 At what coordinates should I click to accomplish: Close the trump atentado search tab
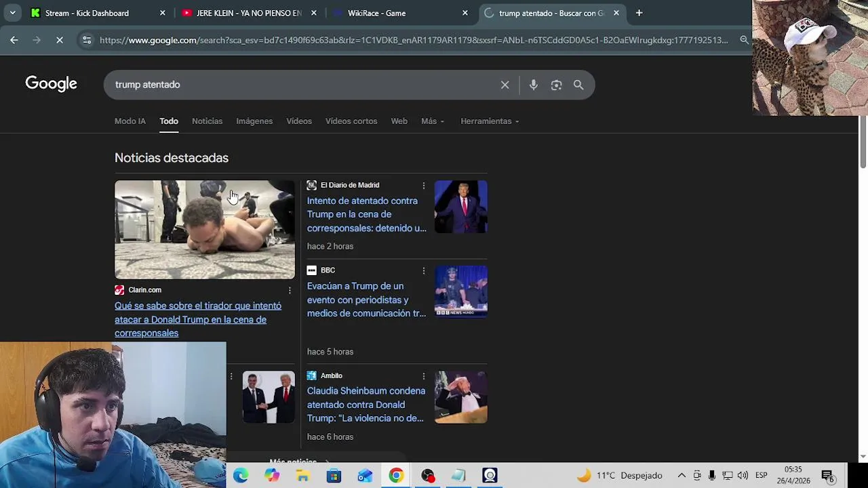pos(616,13)
